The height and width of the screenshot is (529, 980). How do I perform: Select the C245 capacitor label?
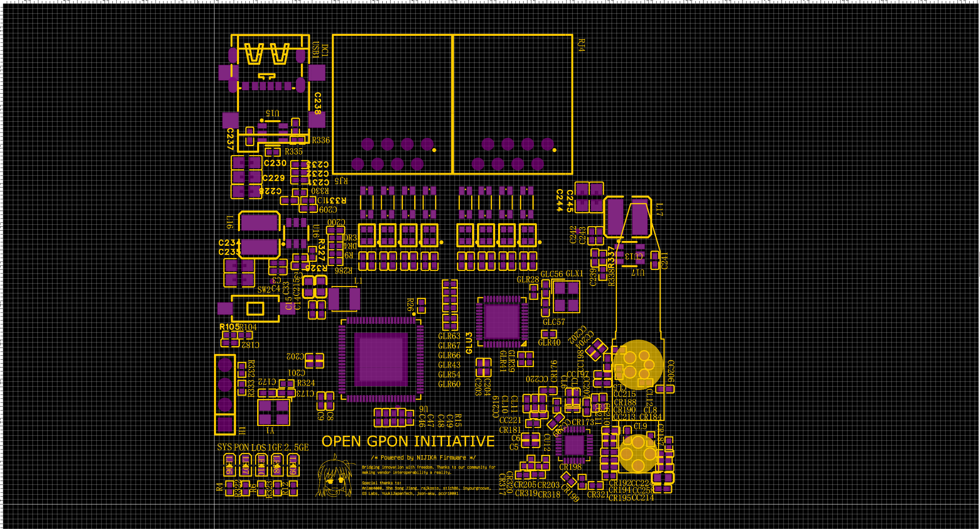(570, 201)
